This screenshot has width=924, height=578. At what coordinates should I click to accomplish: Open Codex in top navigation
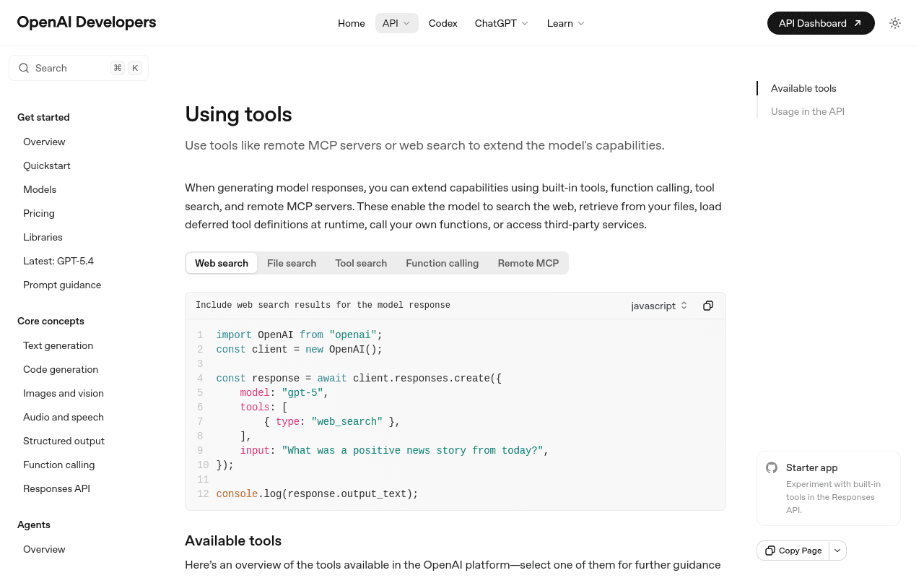[x=443, y=23]
